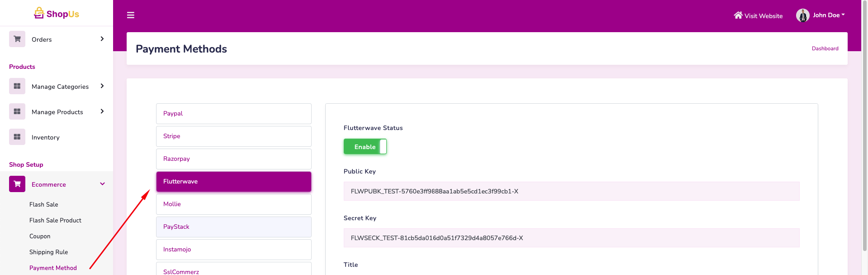Click the John Doe avatar picture
The width and height of the screenshot is (868, 275).
(x=802, y=15)
